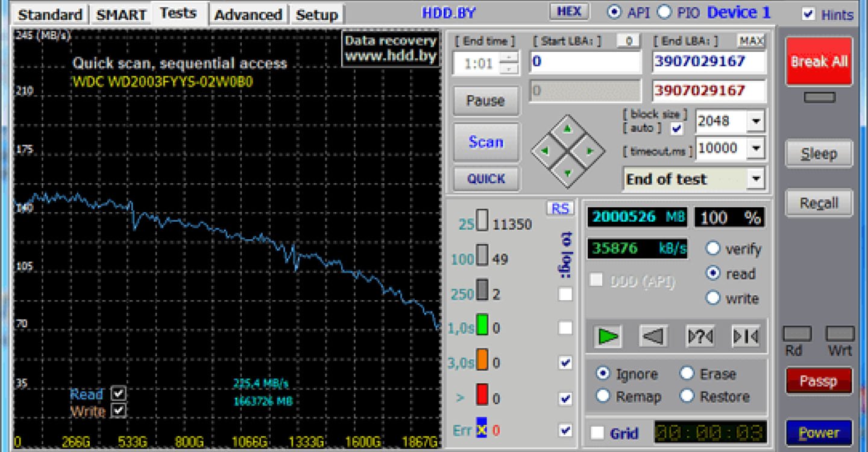
Task: Toggle to-log checkbox for Err row
Action: point(565,430)
